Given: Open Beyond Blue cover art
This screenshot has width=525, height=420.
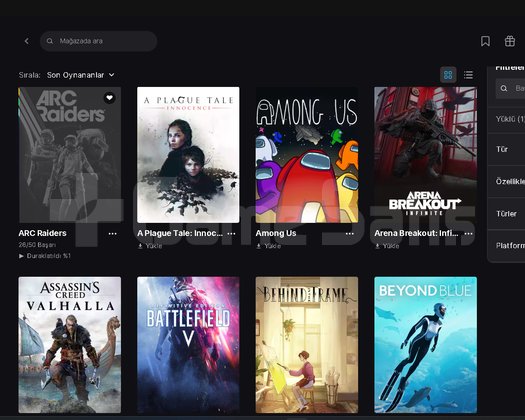Looking at the screenshot, I should [x=426, y=345].
